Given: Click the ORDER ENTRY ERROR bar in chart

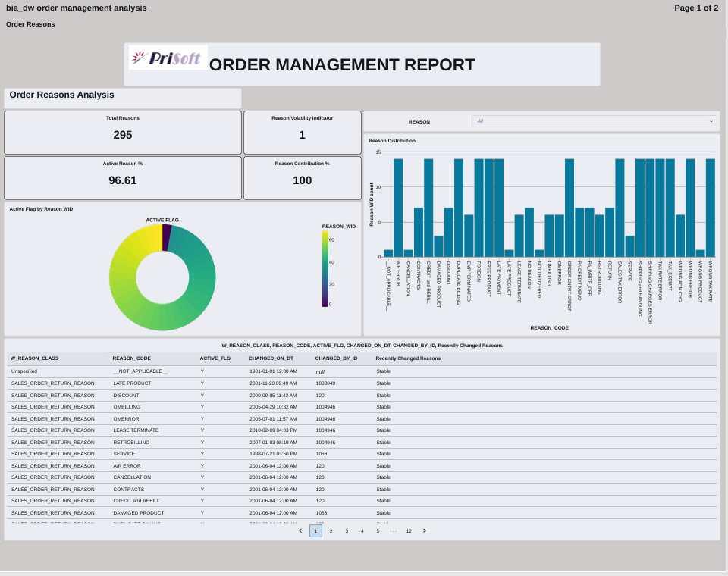Looking at the screenshot, I should [x=570, y=208].
